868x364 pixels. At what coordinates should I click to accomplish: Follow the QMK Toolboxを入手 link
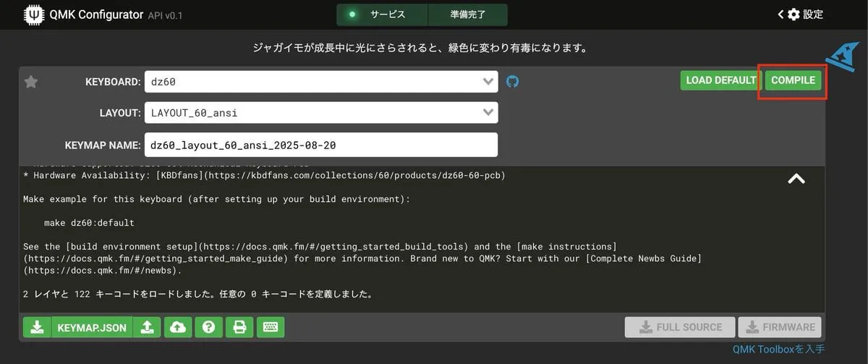(x=778, y=350)
